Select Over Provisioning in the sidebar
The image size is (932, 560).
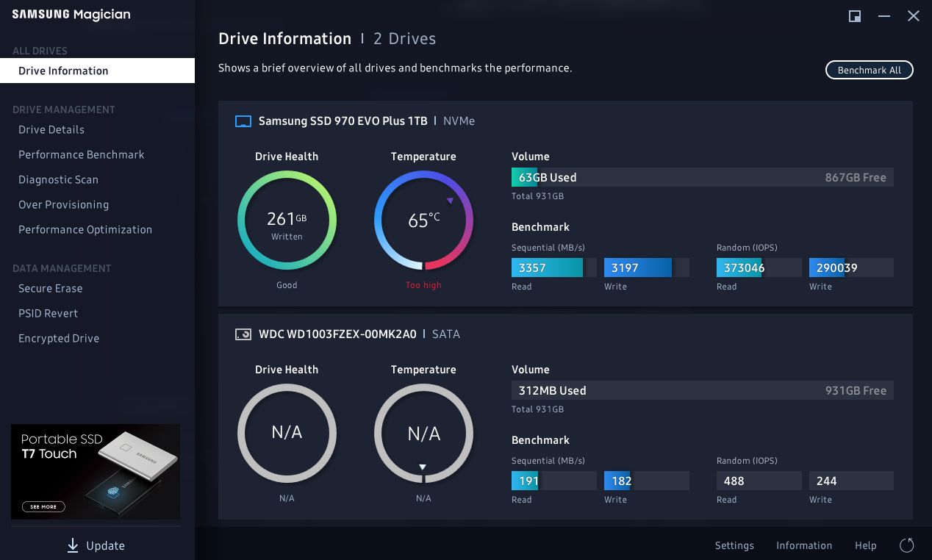tap(63, 204)
